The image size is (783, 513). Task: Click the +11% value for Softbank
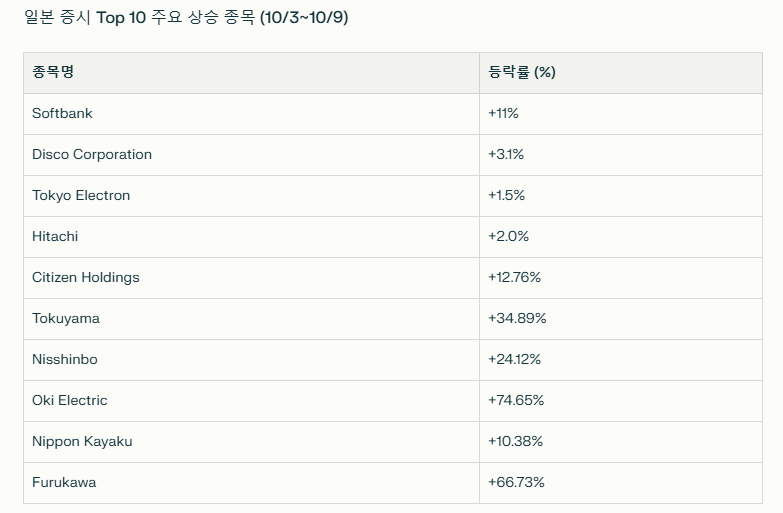coord(503,113)
